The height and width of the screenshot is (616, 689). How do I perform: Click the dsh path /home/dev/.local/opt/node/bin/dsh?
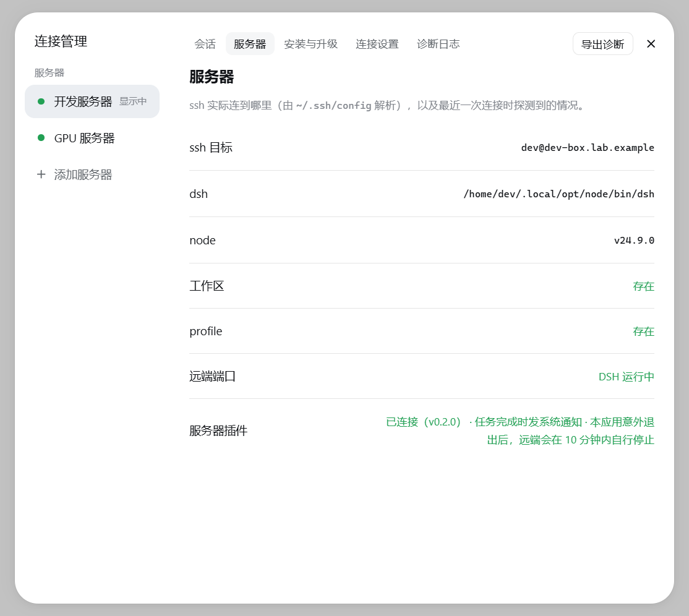[x=559, y=194]
